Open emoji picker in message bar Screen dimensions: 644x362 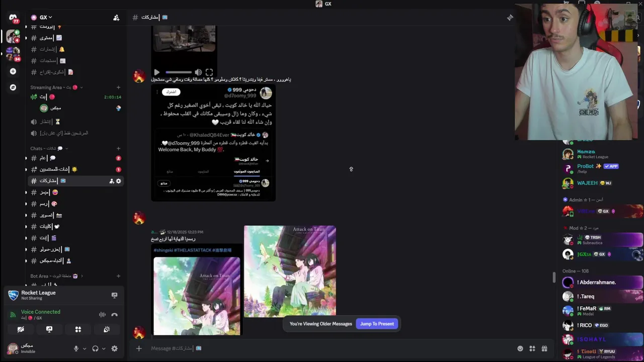point(520,348)
